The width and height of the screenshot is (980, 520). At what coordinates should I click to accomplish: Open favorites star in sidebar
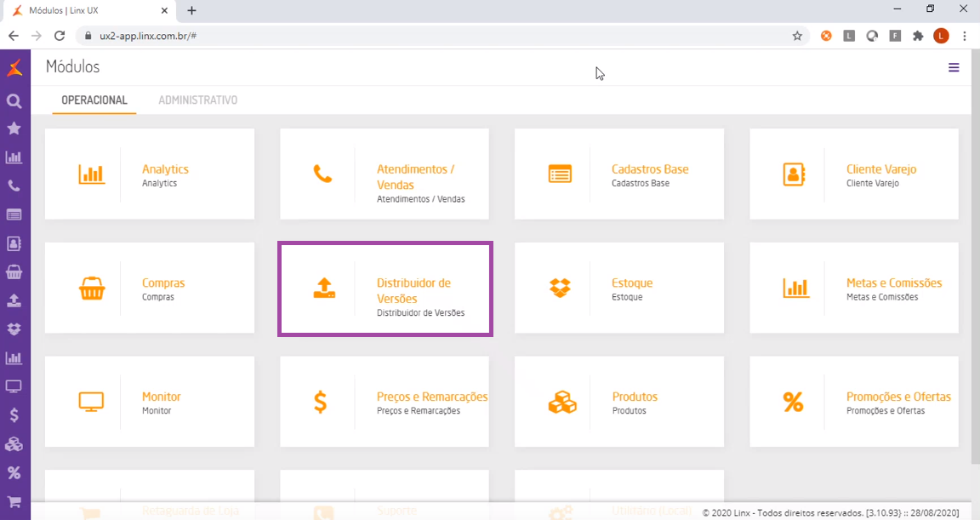coord(14,129)
